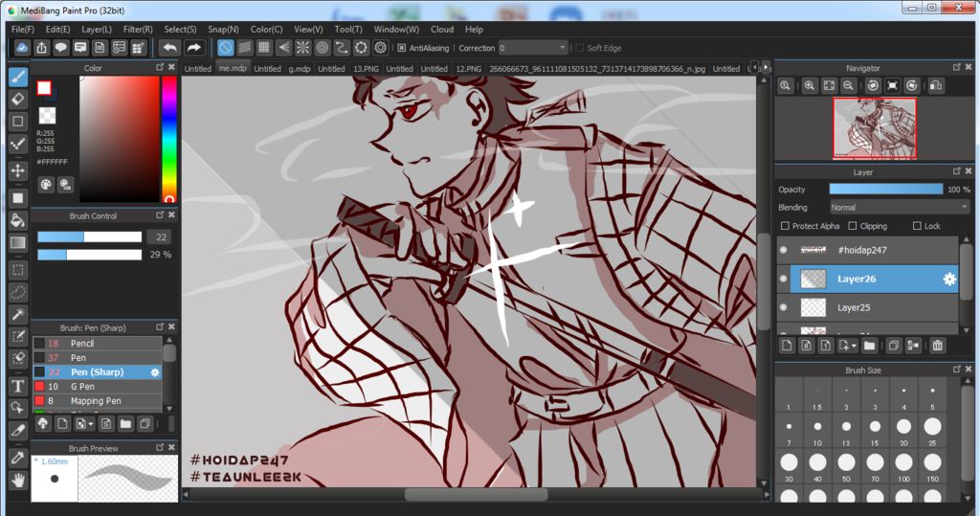Open the Layer(L) menu
Image resolution: width=980 pixels, height=516 pixels.
(x=97, y=30)
